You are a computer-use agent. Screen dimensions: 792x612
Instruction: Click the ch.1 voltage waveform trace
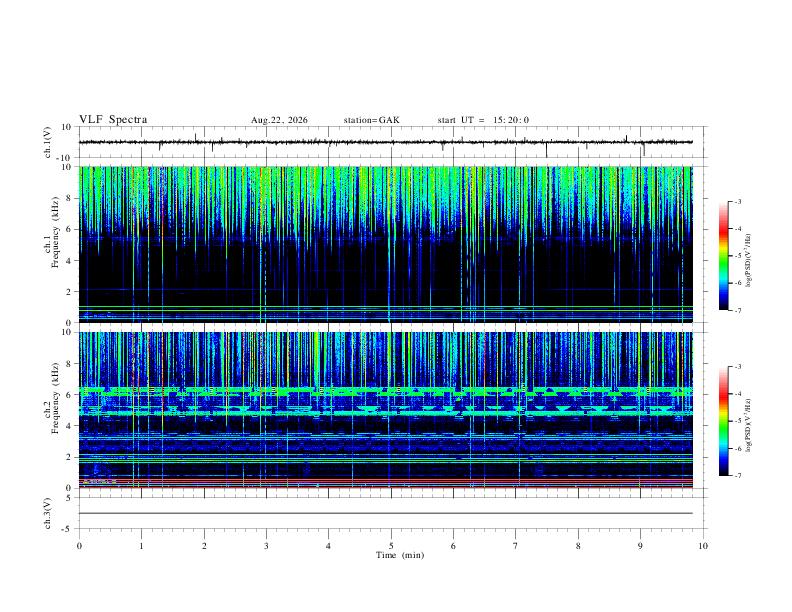tap(385, 142)
